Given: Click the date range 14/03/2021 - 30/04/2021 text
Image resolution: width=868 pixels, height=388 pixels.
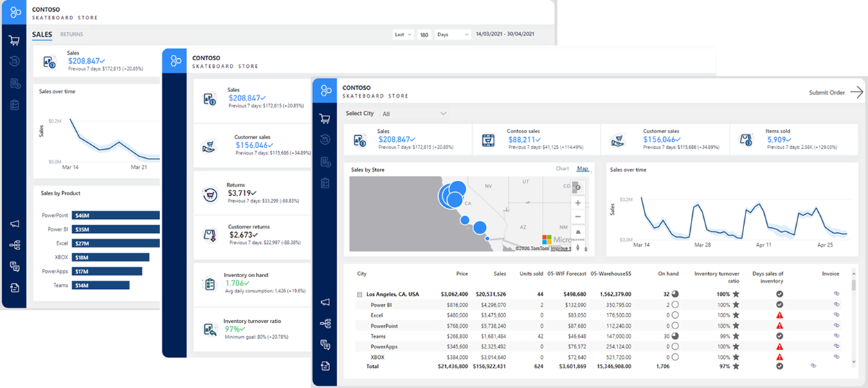Looking at the screenshot, I should click(505, 34).
